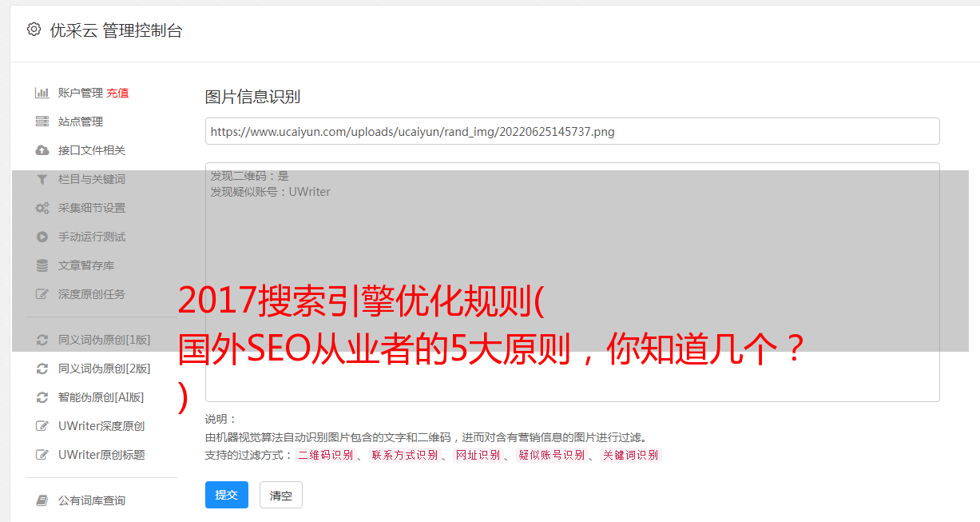Click the refresh icon for 智能伪原创[AI版]
This screenshot has height=522, width=980.
click(x=42, y=397)
